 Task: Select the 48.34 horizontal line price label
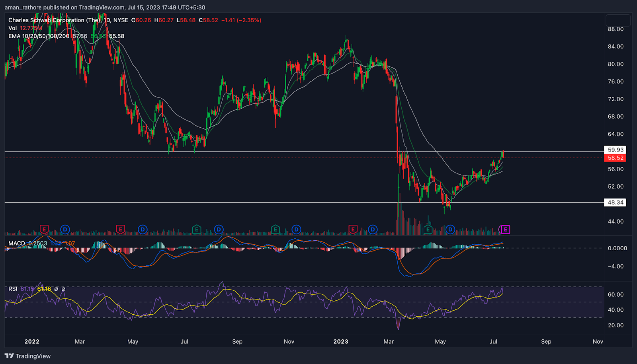tap(615, 202)
